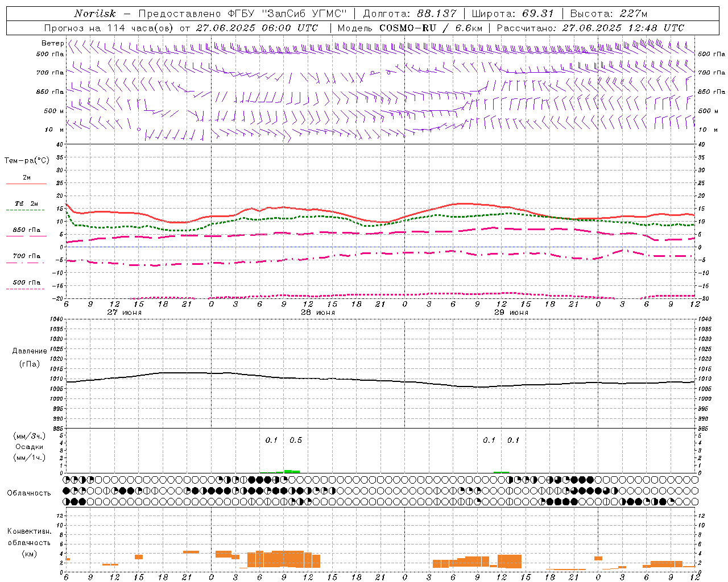This screenshot has height=582, width=728.
Task: Click the "27 июня" date label
Action: click(x=125, y=313)
